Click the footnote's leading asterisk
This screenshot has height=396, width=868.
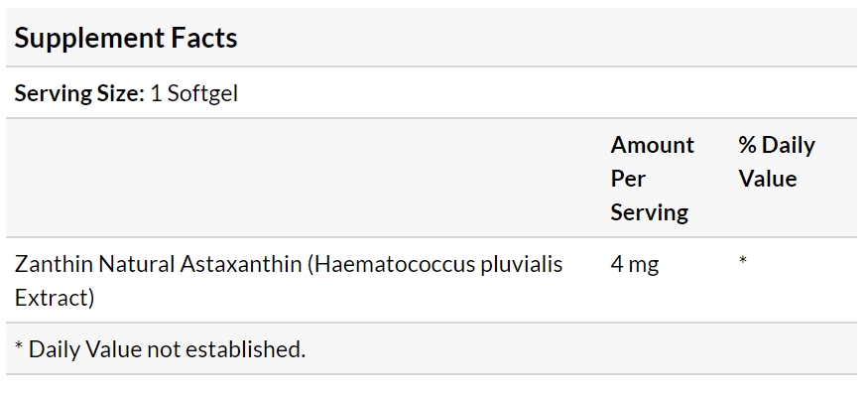point(19,345)
